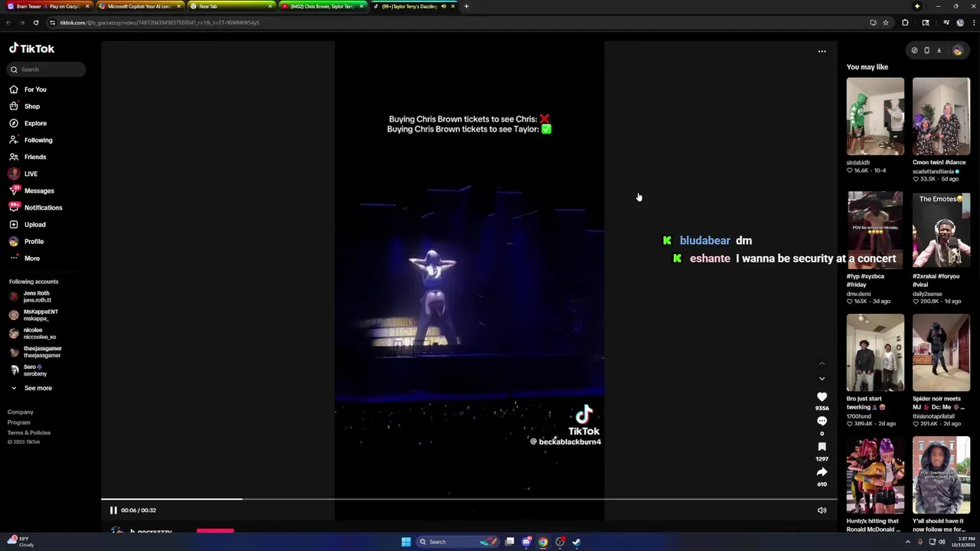
Task: Like the video with the heart
Action: tap(822, 397)
